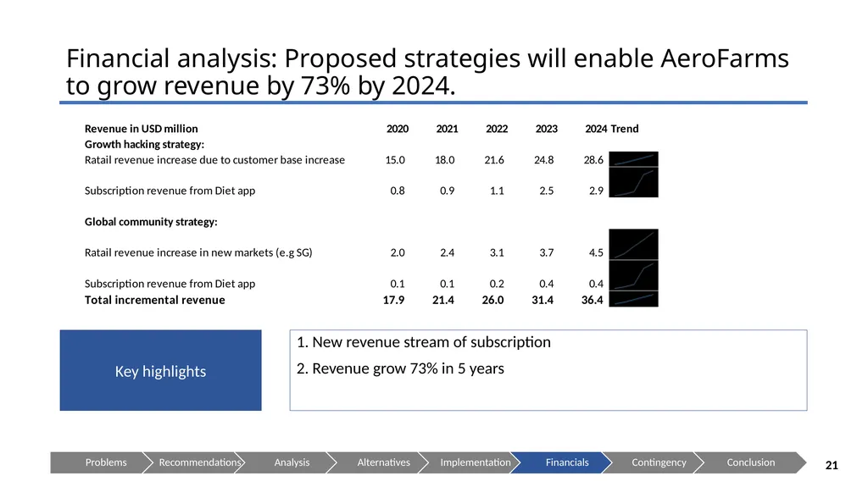
Task: Click the 31.4 total value
Action: coord(542,300)
